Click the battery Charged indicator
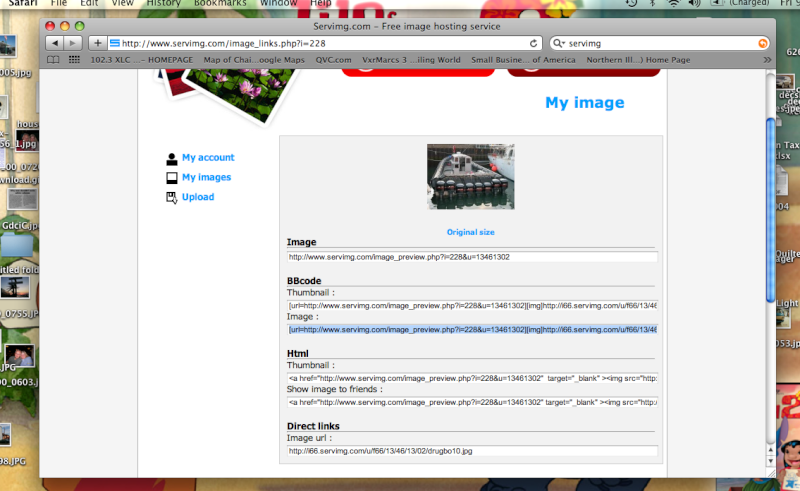 click(740, 3)
